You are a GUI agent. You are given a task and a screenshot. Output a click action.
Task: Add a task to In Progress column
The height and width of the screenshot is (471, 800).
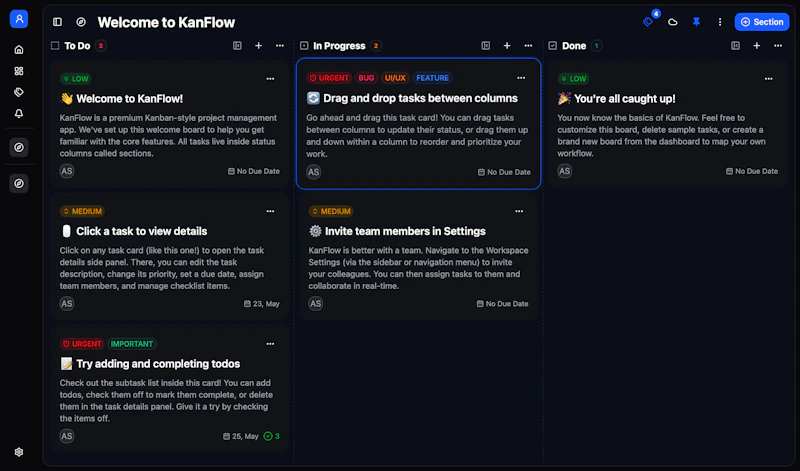click(507, 46)
